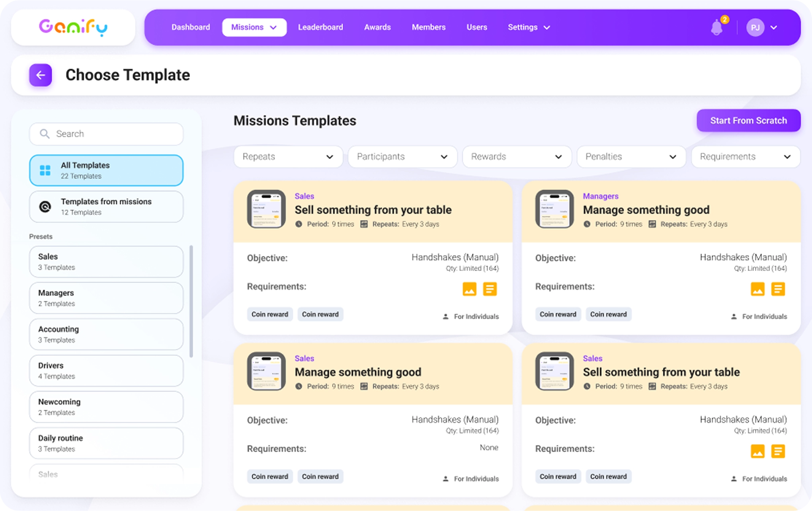This screenshot has height=511, width=812.
Task: Click the search magnifier icon
Action: (x=45, y=134)
